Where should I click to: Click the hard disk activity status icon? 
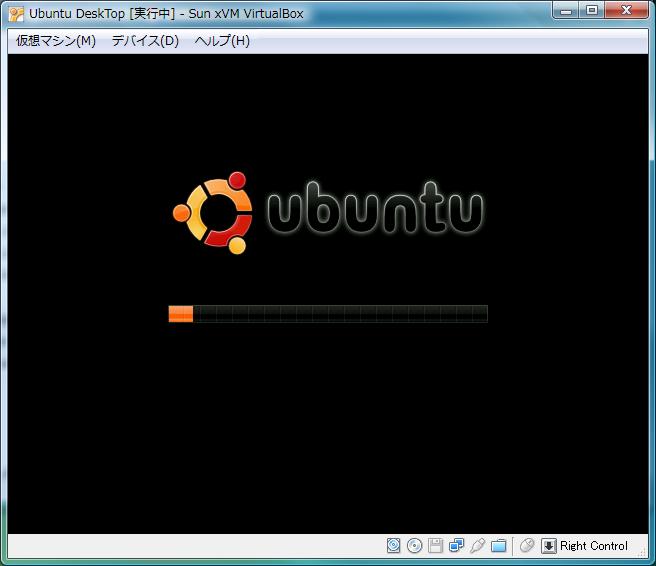click(x=393, y=546)
